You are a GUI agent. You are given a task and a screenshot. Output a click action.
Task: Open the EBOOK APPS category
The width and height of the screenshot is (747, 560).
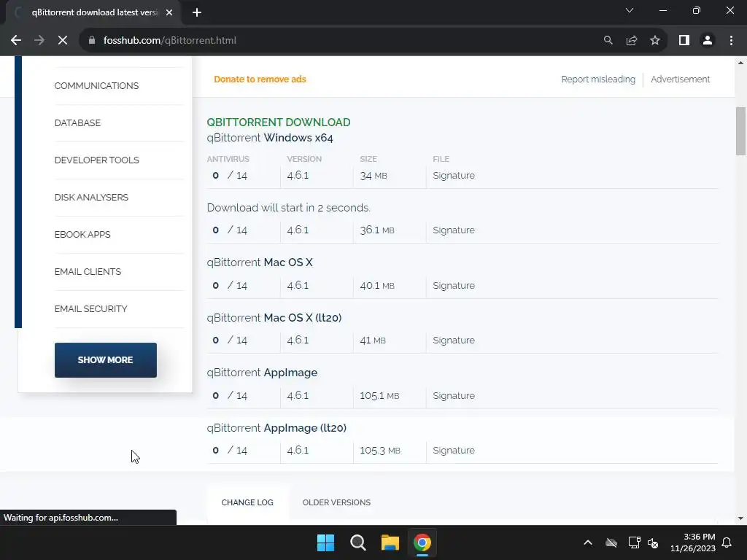point(82,234)
